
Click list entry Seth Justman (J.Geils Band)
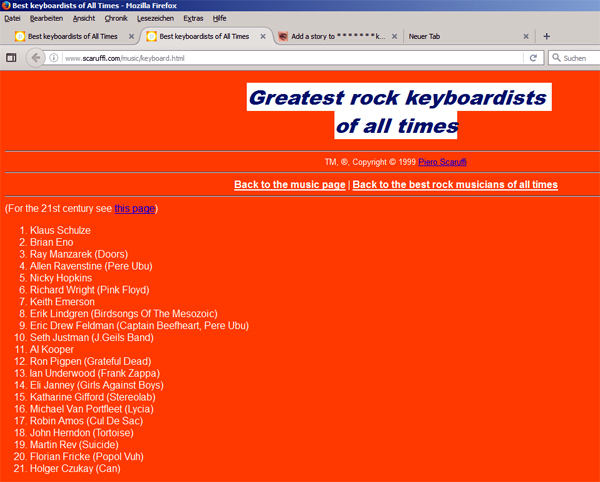(x=92, y=337)
